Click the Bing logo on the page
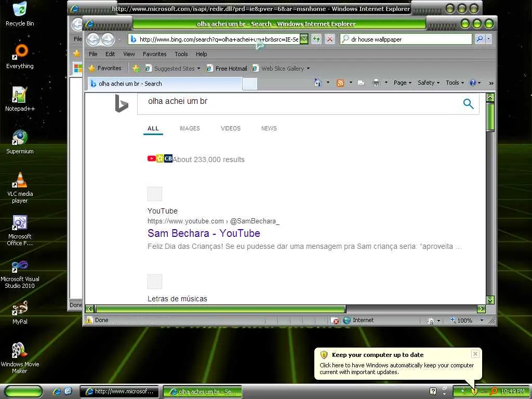Screen dimensions: 532x399 click(x=122, y=103)
